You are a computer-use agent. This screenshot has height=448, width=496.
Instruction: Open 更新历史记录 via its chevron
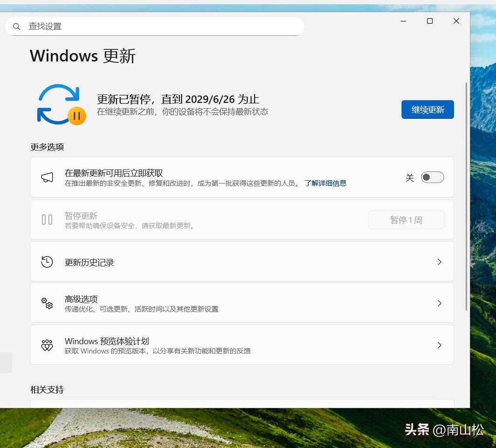point(439,262)
